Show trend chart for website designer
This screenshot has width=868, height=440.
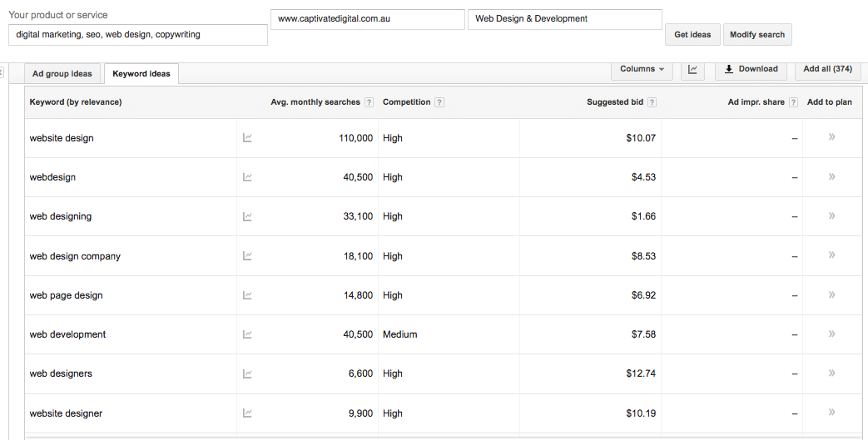(x=247, y=413)
